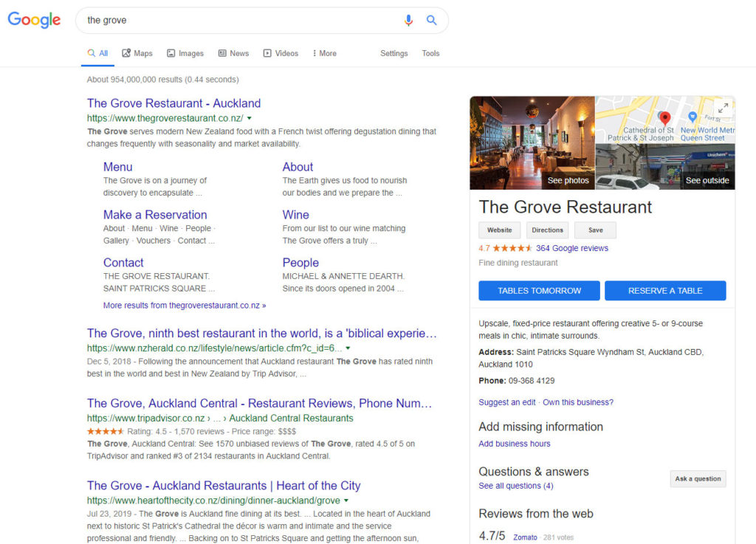Open the Zomato reviews link
Image resolution: width=756 pixels, height=544 pixels.
525,537
